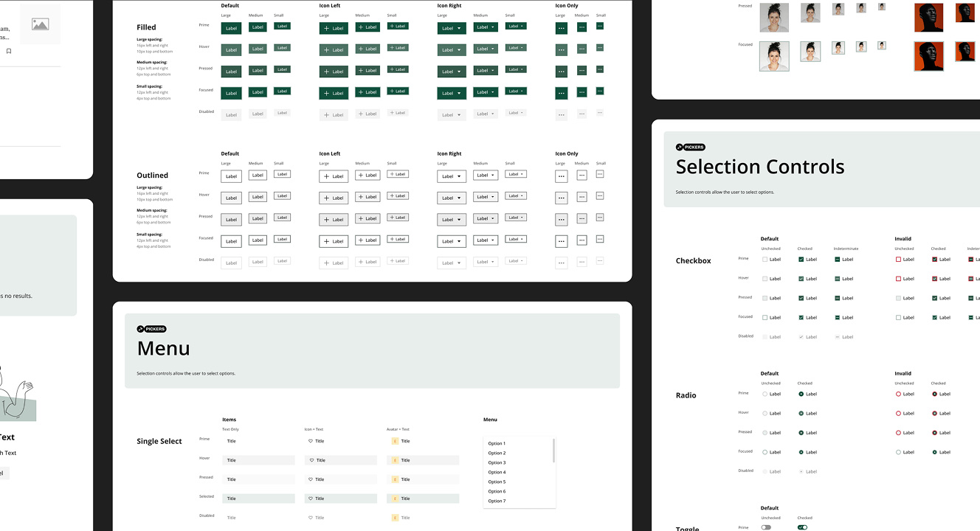Turn off the Default Prime checked toggle switch
The height and width of the screenshot is (531, 980).
802,527
